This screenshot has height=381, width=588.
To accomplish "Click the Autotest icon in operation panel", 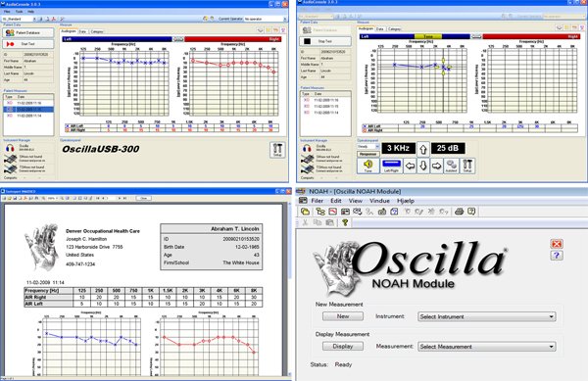I will 451,166.
